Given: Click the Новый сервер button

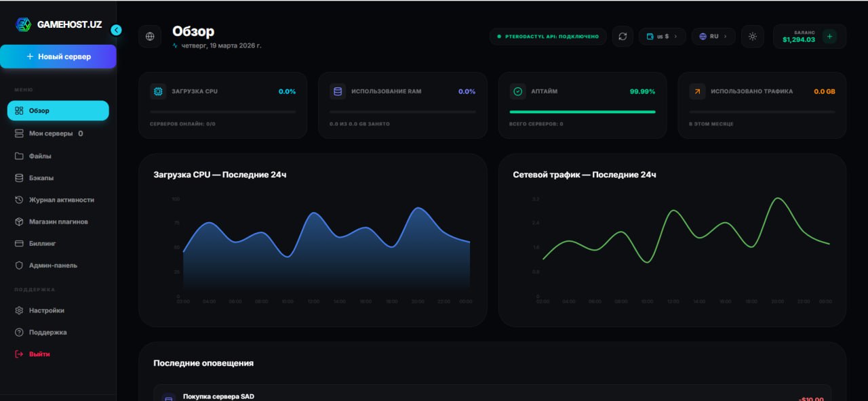Looking at the screenshot, I should [x=58, y=57].
